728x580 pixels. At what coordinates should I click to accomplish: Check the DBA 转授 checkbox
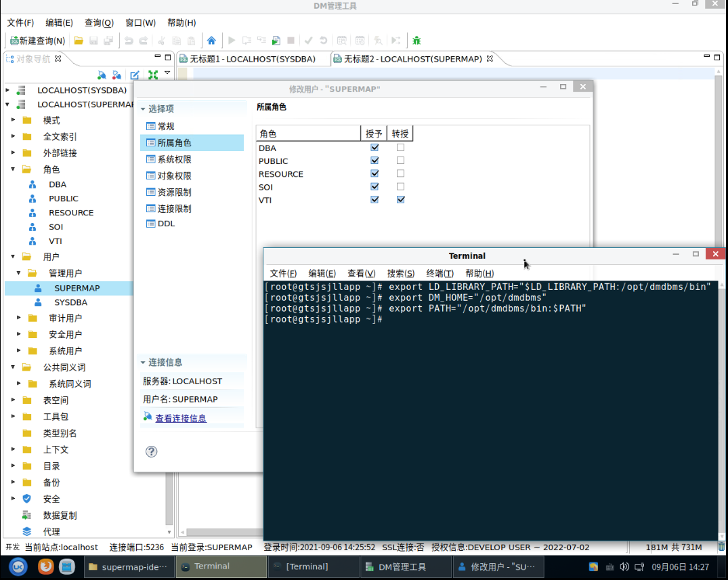coord(401,147)
